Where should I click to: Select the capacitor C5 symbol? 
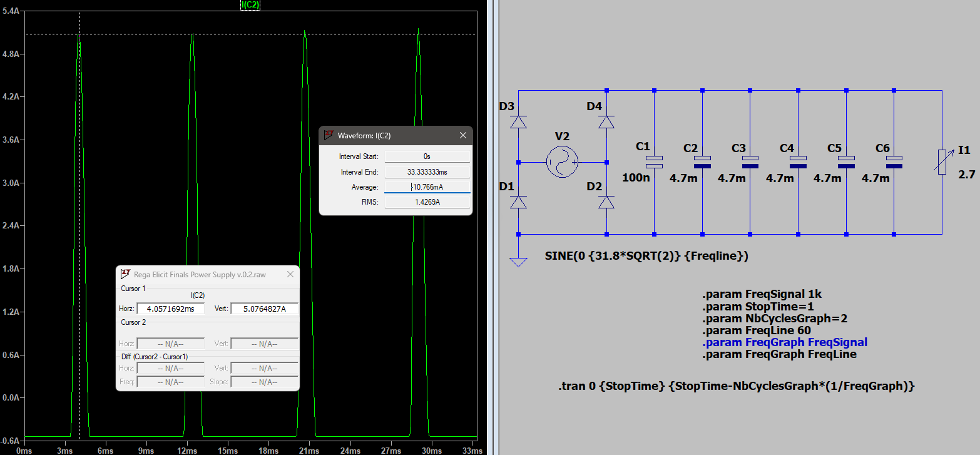(x=846, y=162)
